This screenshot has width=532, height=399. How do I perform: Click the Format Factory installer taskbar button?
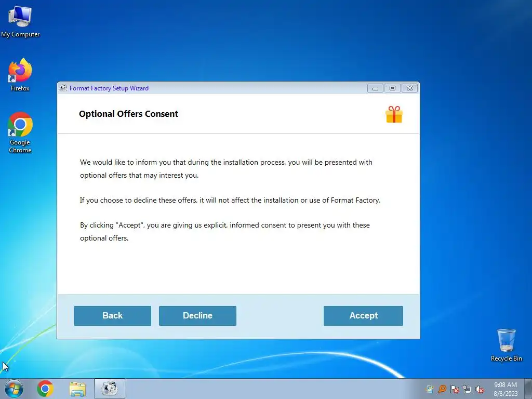pos(110,389)
